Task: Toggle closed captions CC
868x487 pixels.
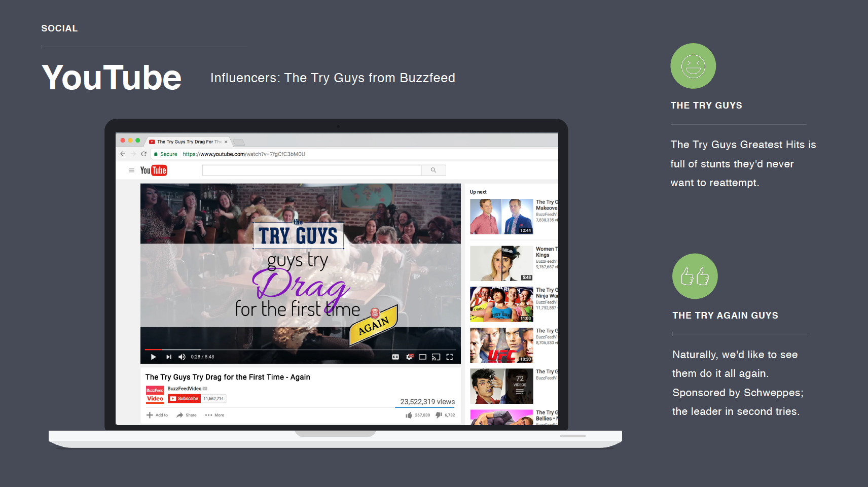Action: [x=395, y=357]
